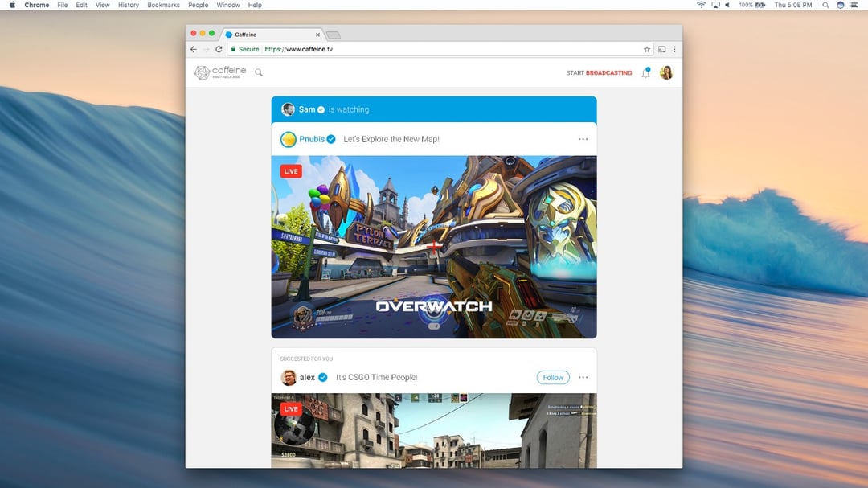Viewport: 868px width, 488px height.
Task: Expand options on alex broadcast card
Action: point(583,377)
